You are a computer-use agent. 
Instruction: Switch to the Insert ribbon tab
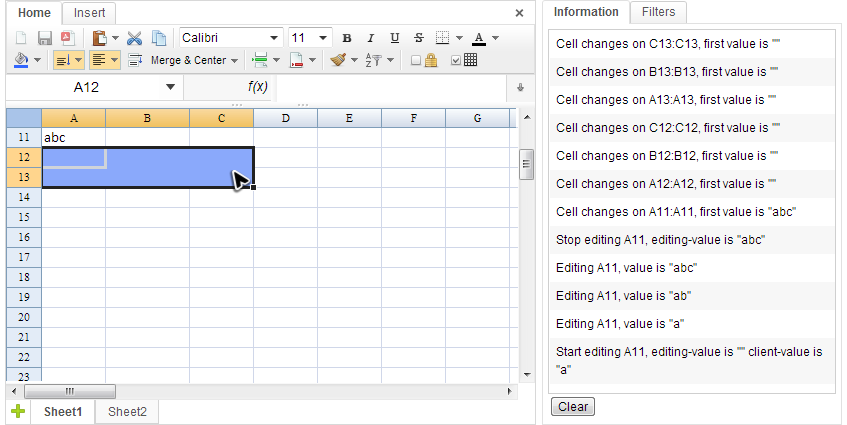pos(89,13)
